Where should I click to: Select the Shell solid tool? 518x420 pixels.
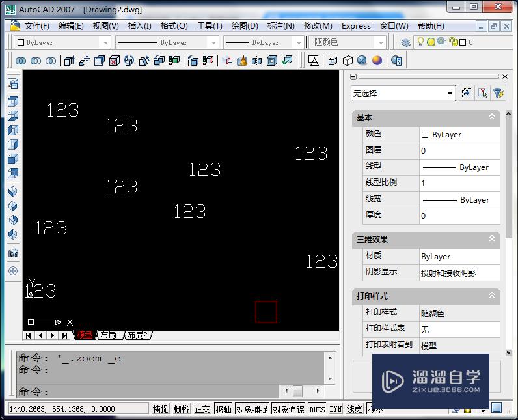272,61
